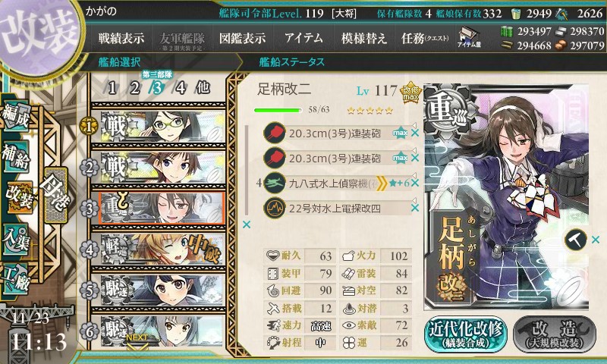The image size is (607, 364).
Task: Click the 母港 home port icon
Action: (x=56, y=195)
